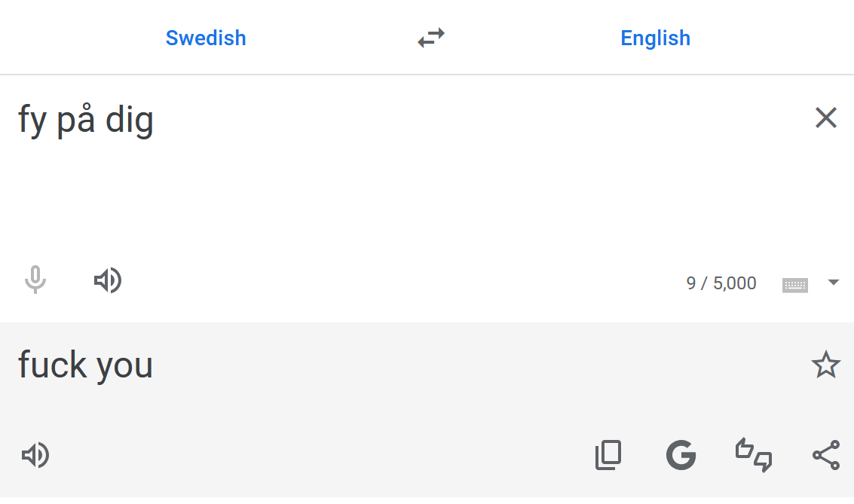This screenshot has width=854, height=504.
Task: Search the translation on Google
Action: tap(681, 455)
